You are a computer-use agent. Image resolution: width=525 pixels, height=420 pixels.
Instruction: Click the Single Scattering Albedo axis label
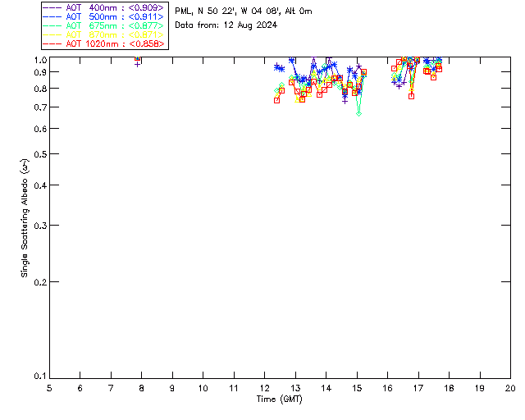click(25, 218)
